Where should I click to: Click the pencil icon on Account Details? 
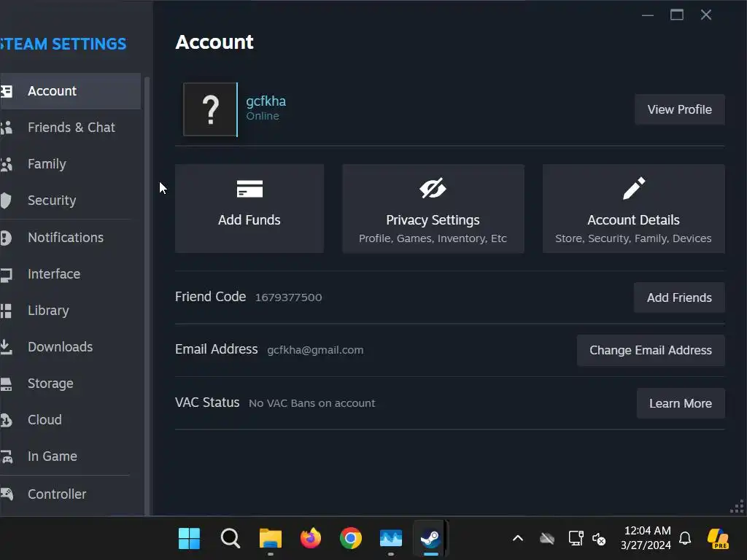pyautogui.click(x=634, y=188)
